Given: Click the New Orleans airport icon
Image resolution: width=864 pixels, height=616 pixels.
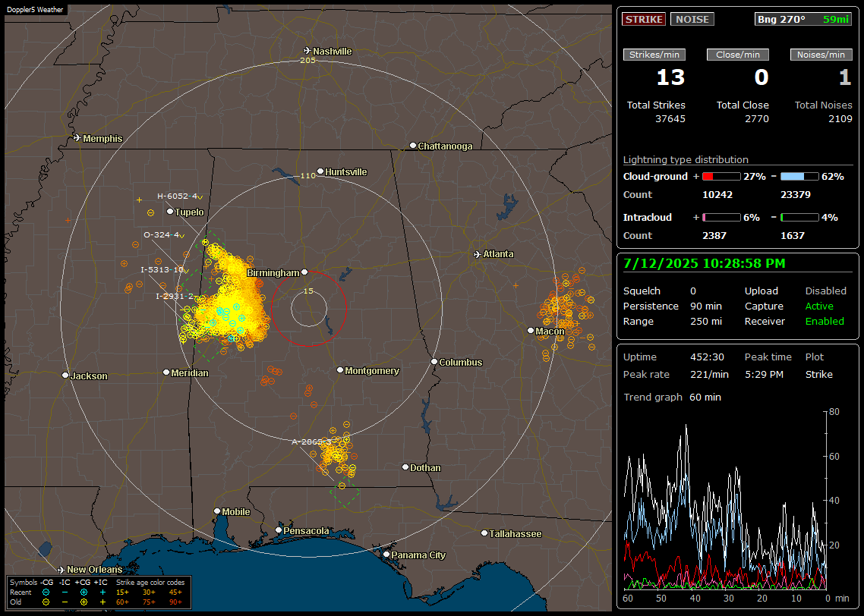Looking at the screenshot, I should (61, 569).
